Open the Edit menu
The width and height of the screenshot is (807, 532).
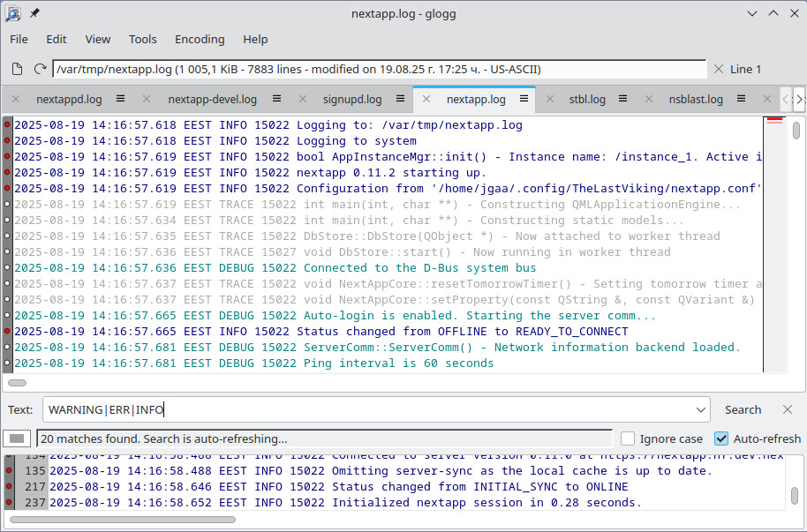click(x=57, y=39)
